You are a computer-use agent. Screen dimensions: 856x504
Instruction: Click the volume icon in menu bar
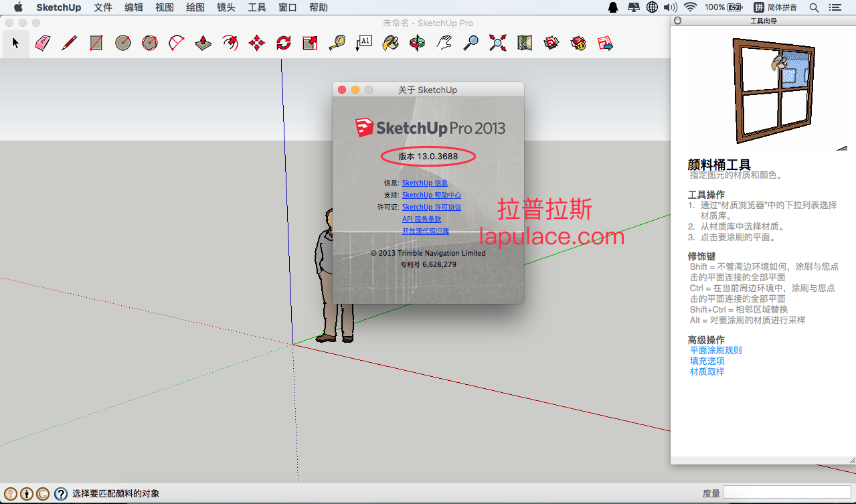pos(670,7)
